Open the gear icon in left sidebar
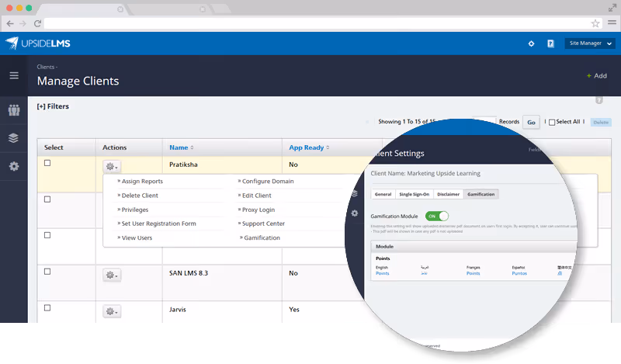621x364 pixels. pos(14,166)
